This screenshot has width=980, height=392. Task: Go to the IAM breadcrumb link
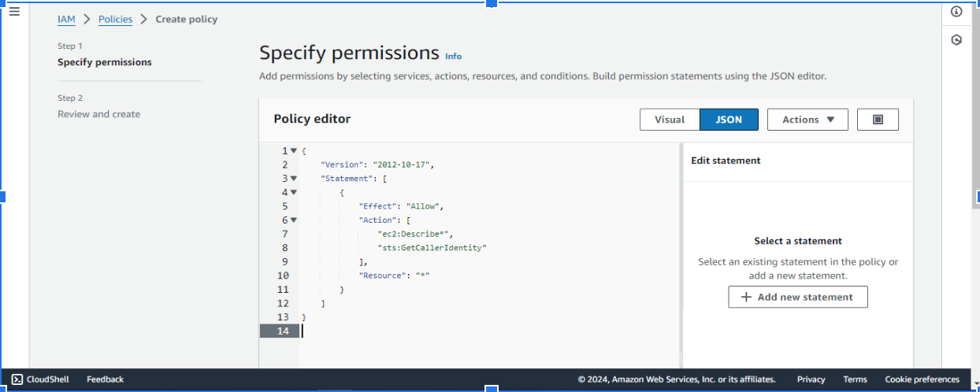66,19
